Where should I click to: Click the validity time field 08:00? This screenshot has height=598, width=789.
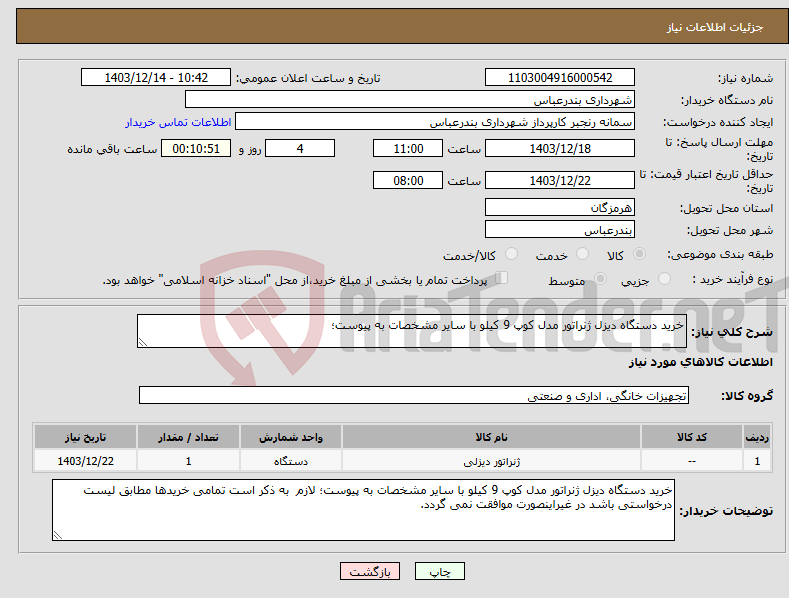point(408,180)
